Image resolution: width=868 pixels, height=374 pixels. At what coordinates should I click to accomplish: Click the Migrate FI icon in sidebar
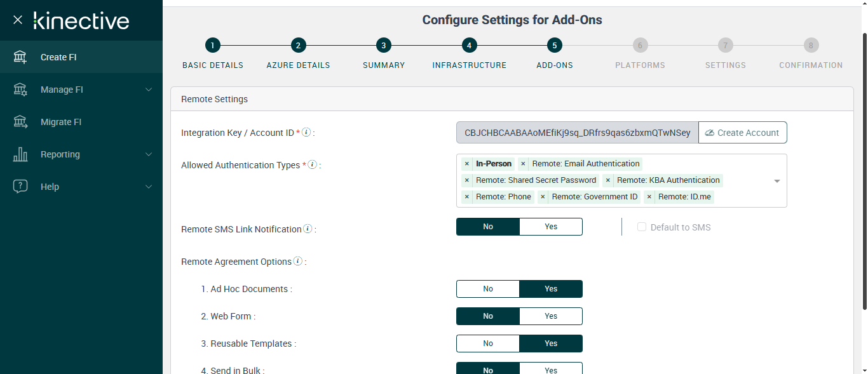click(20, 122)
